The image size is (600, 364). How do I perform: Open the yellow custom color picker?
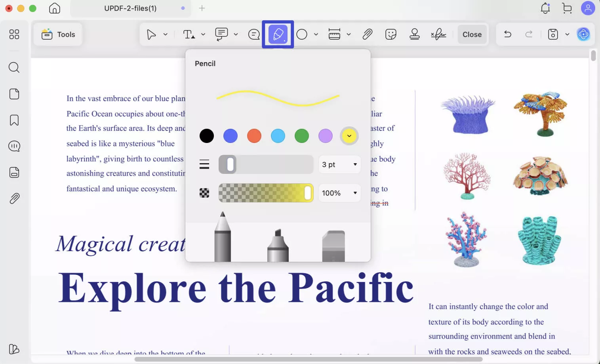pyautogui.click(x=349, y=136)
